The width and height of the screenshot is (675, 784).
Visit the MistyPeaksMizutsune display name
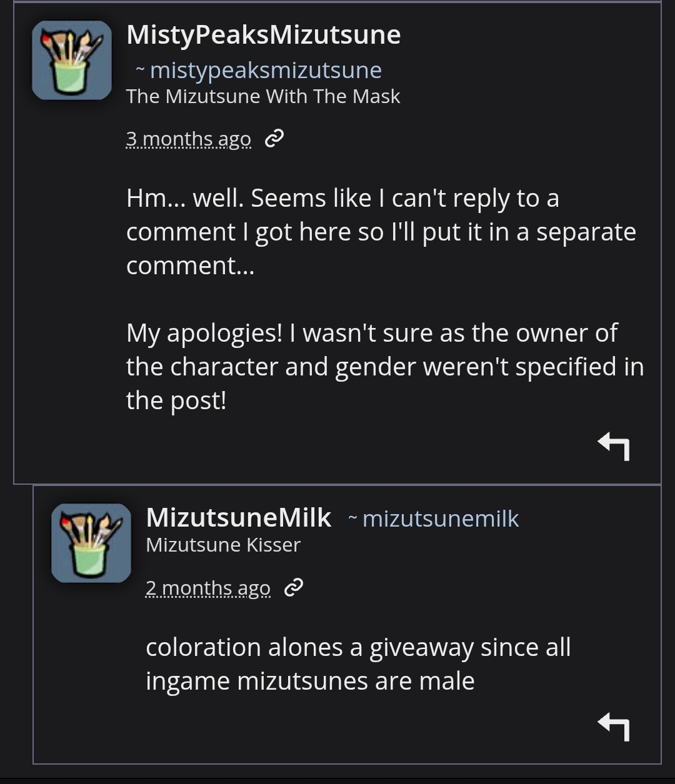point(263,35)
